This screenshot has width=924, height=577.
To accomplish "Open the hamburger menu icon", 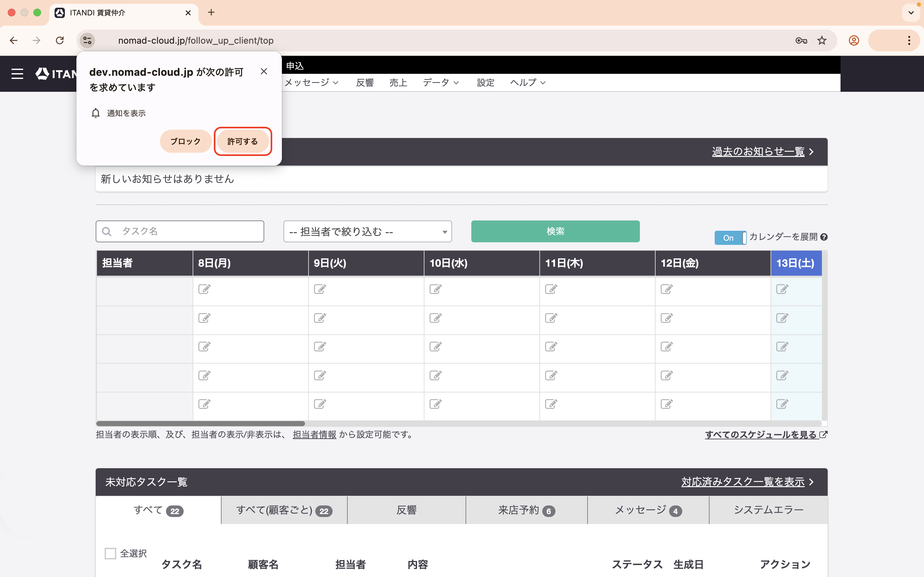I will [x=17, y=74].
